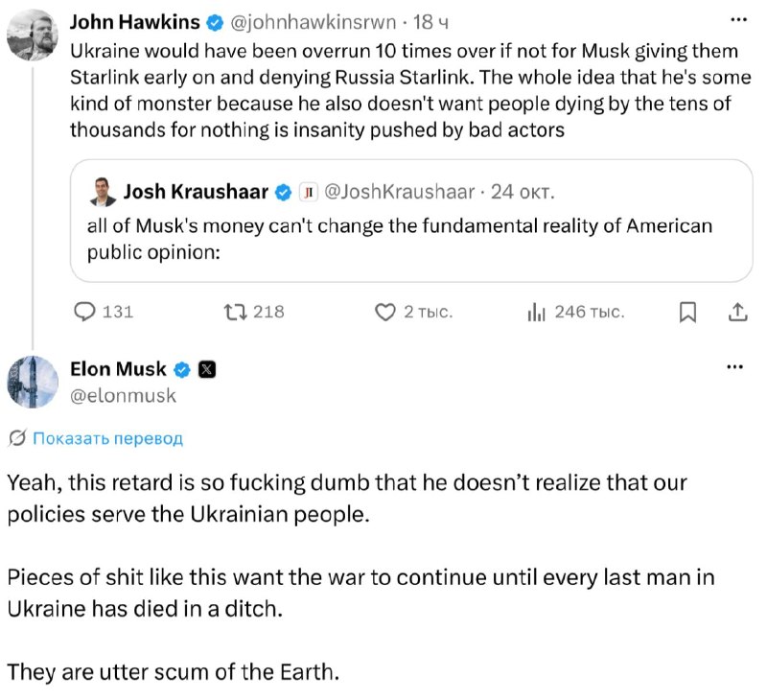Open more options on Elon Musk's tweet
The image size is (767, 700).
(x=734, y=367)
